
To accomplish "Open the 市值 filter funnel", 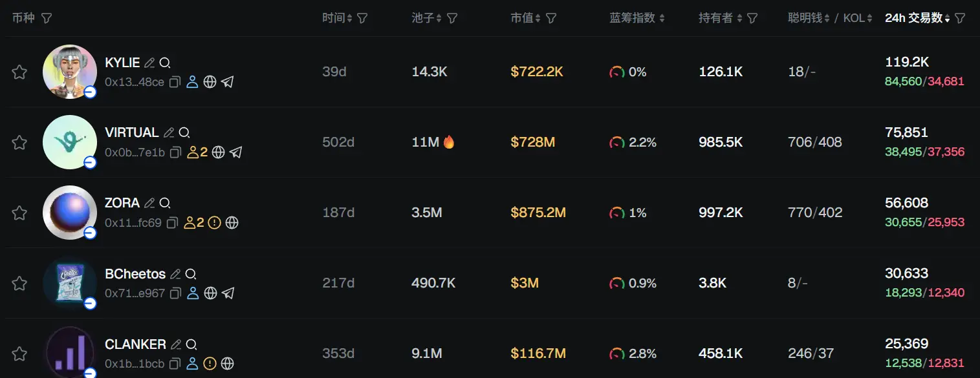I will [x=552, y=18].
